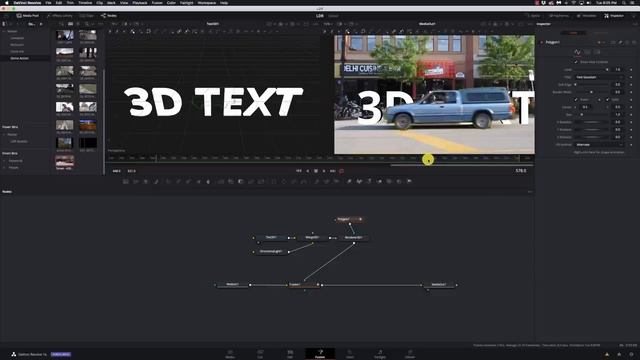
Task: Expand the Smart Bins Keywords folder
Action: tap(4, 161)
